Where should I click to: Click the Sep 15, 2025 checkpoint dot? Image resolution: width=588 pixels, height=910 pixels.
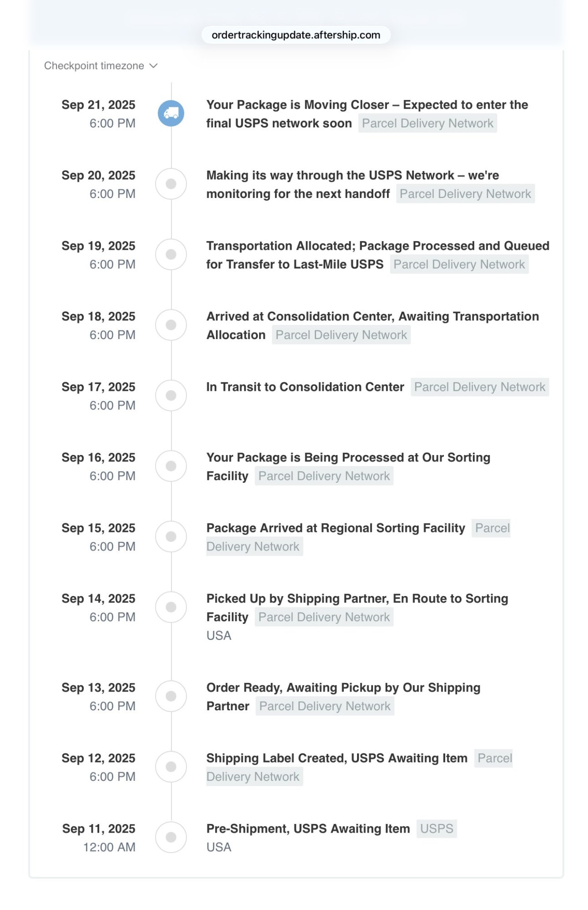click(x=171, y=536)
